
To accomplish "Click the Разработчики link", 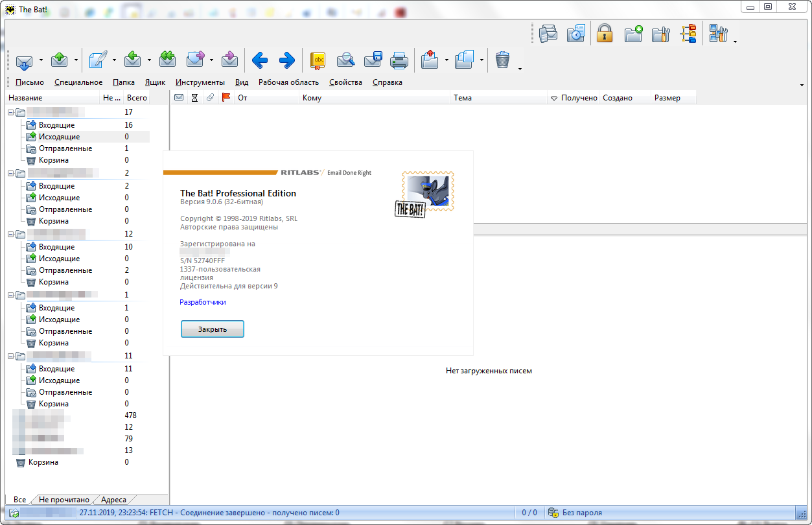I will pyautogui.click(x=203, y=302).
